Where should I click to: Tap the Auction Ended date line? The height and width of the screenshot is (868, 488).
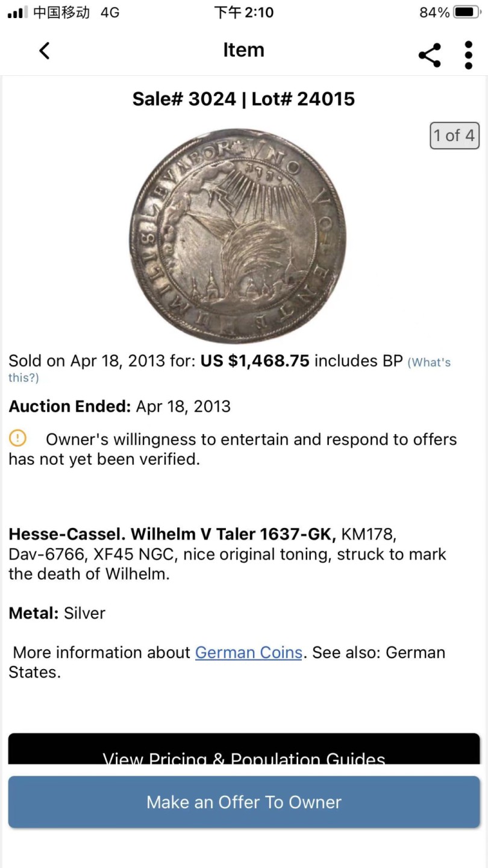coord(119,406)
